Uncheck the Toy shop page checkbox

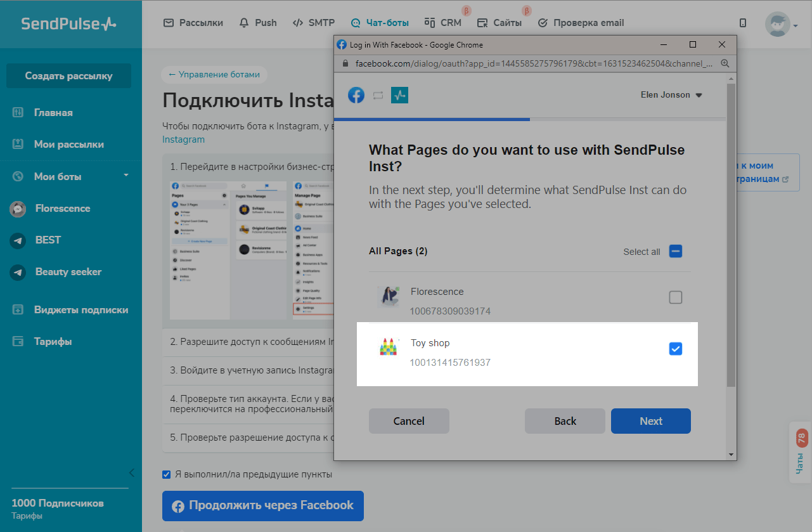tap(676, 349)
